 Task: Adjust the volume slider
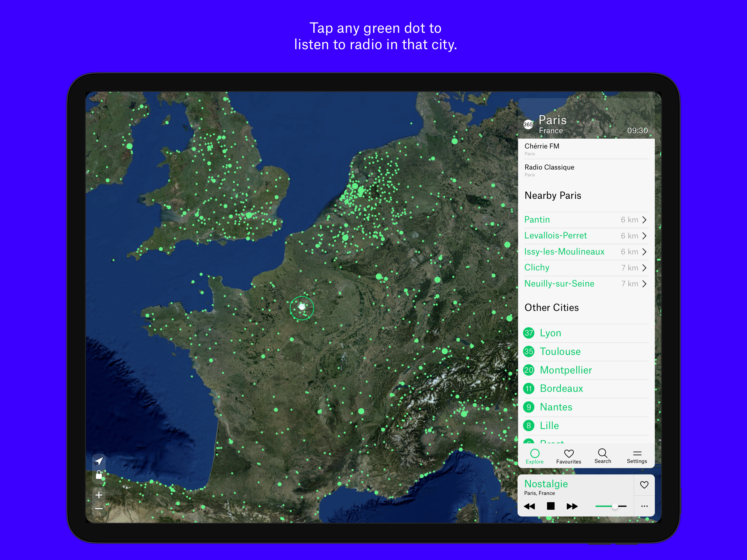pyautogui.click(x=615, y=506)
